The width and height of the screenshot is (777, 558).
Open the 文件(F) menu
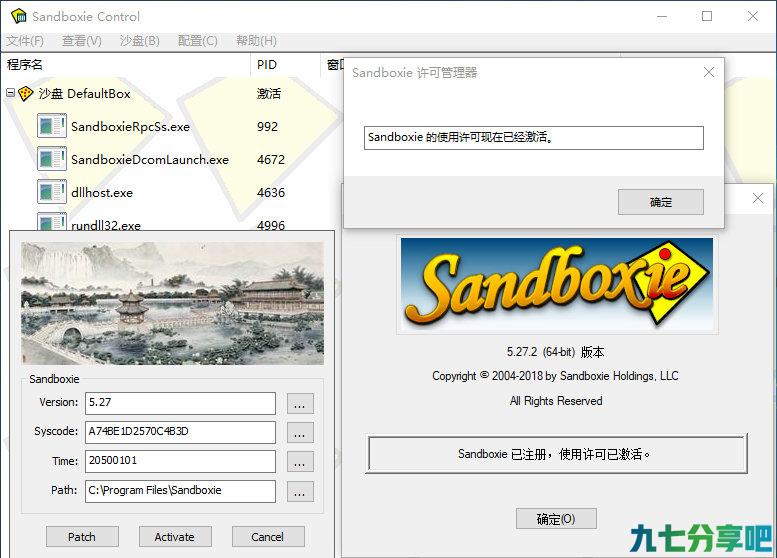pos(25,41)
